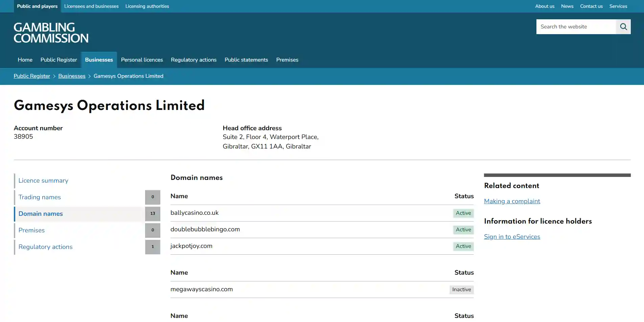
Task: Click the head office address text
Action: [x=271, y=142]
